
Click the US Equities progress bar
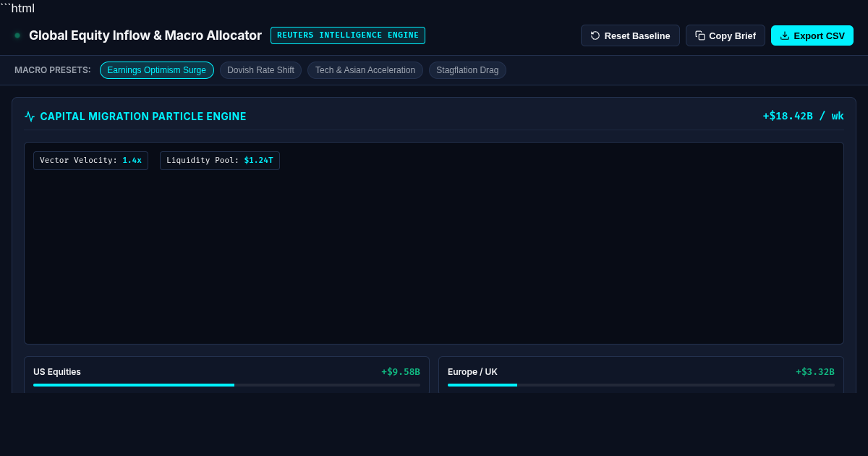click(x=226, y=385)
